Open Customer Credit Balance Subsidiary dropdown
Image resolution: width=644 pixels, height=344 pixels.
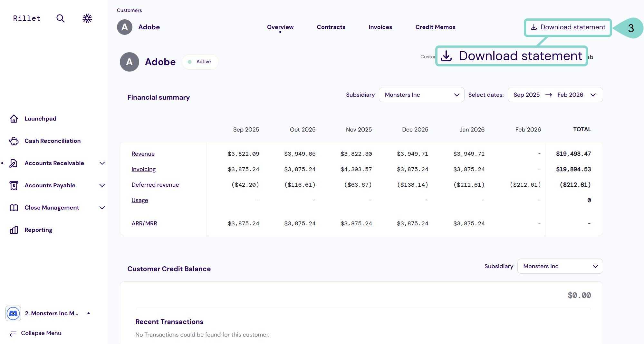(560, 266)
